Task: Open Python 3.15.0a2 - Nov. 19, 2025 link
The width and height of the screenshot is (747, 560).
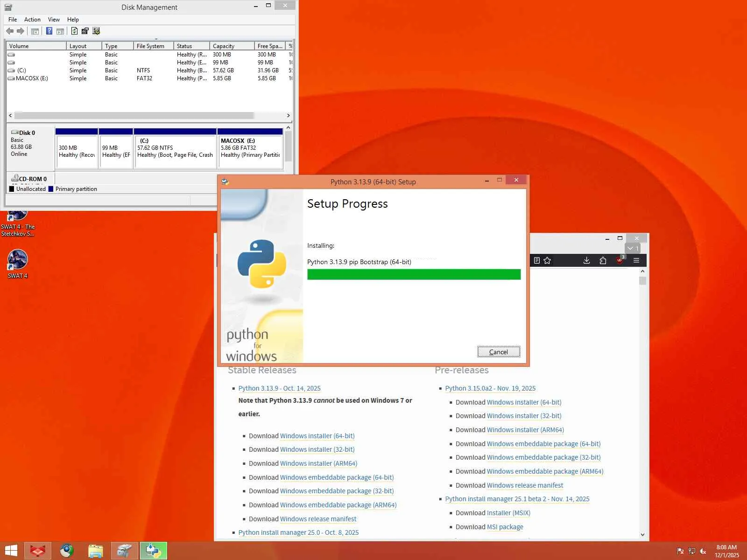Action: [490, 388]
